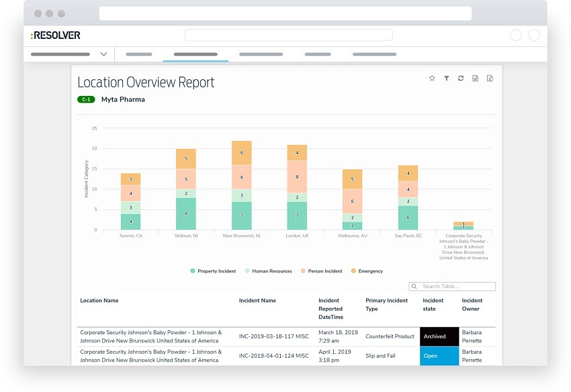Mark report as favorite with star icon
Image resolution: width=571 pixels, height=392 pixels.
tap(432, 79)
